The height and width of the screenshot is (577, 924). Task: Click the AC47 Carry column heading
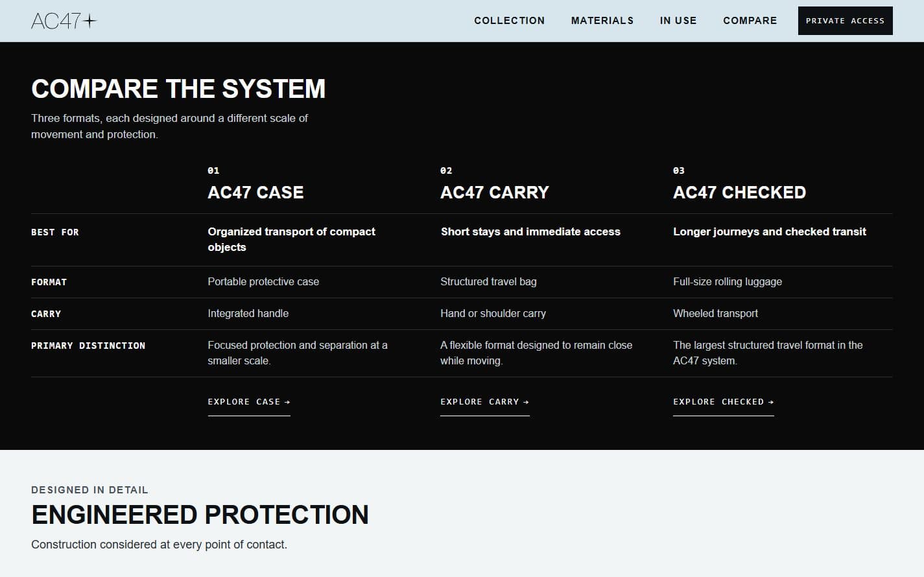click(495, 193)
